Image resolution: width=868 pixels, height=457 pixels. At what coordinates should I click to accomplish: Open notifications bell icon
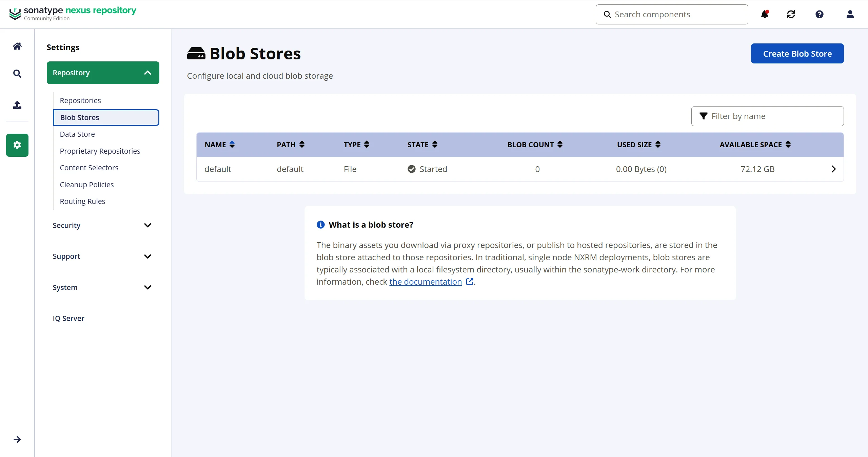[x=765, y=14]
